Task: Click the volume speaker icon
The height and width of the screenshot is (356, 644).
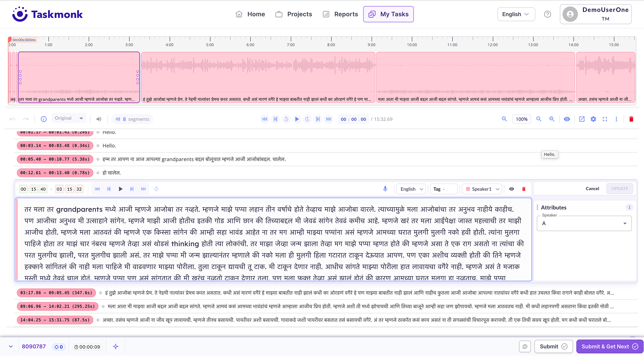Action: click(99, 119)
